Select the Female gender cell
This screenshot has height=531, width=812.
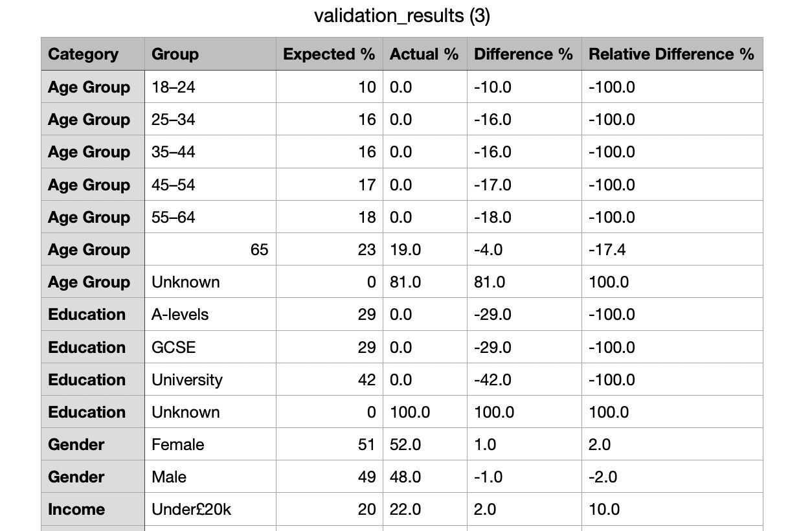(178, 445)
